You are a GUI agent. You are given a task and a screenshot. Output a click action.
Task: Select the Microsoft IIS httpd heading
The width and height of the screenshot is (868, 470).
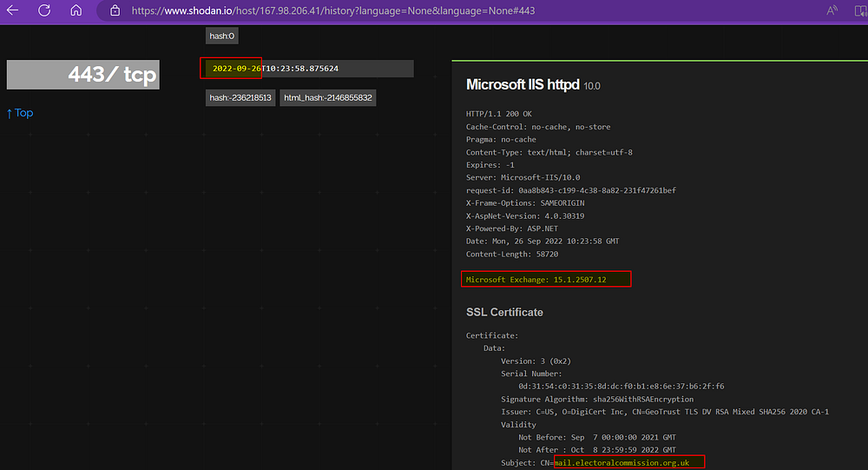(523, 84)
